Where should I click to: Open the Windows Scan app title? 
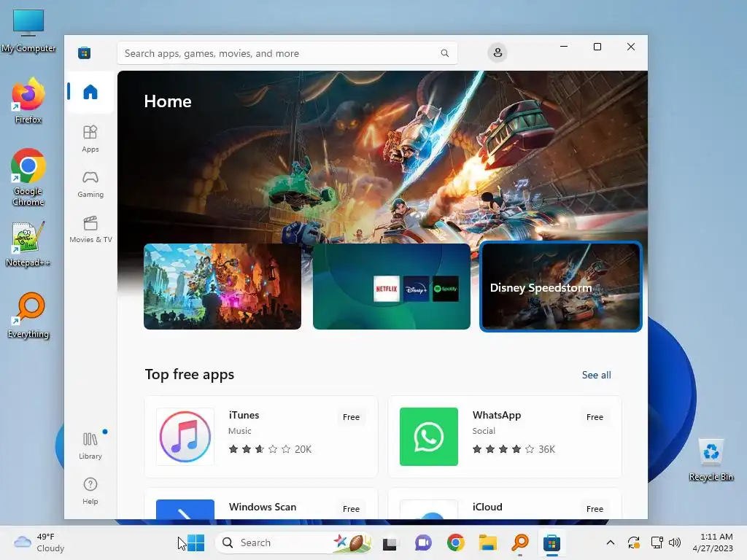point(263,507)
